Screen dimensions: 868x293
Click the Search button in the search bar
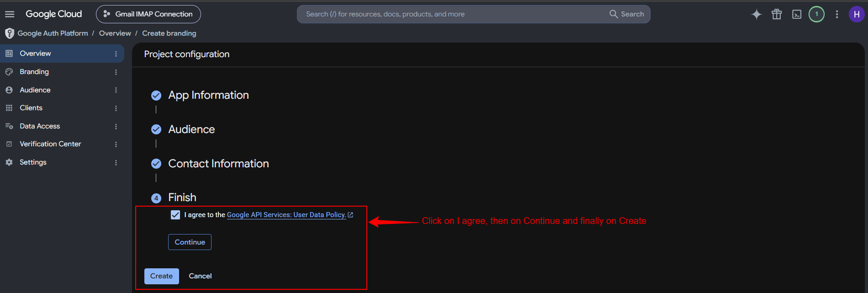[627, 14]
